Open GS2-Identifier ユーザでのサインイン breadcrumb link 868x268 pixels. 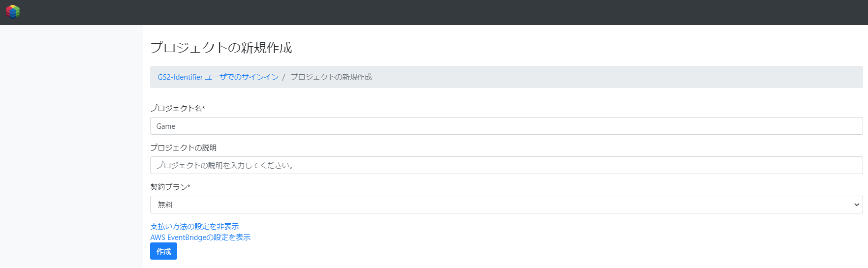point(218,77)
